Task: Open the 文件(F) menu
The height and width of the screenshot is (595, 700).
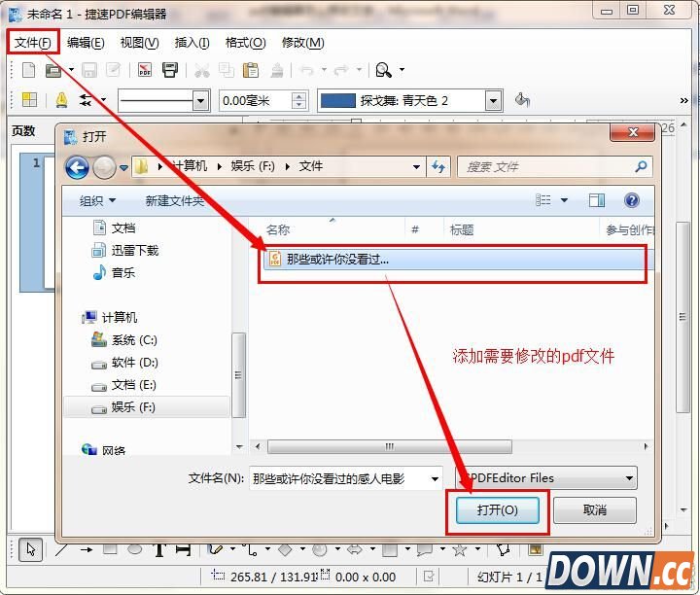Action: point(33,43)
